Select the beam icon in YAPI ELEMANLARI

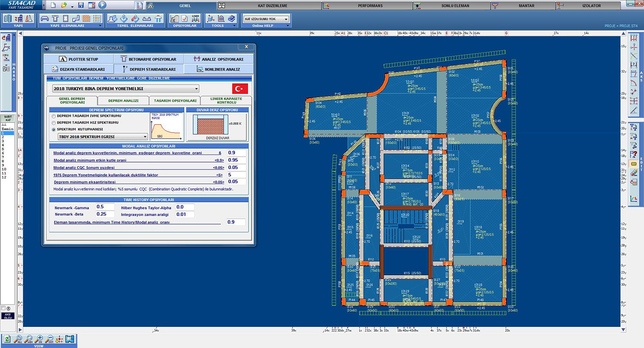coord(45,19)
